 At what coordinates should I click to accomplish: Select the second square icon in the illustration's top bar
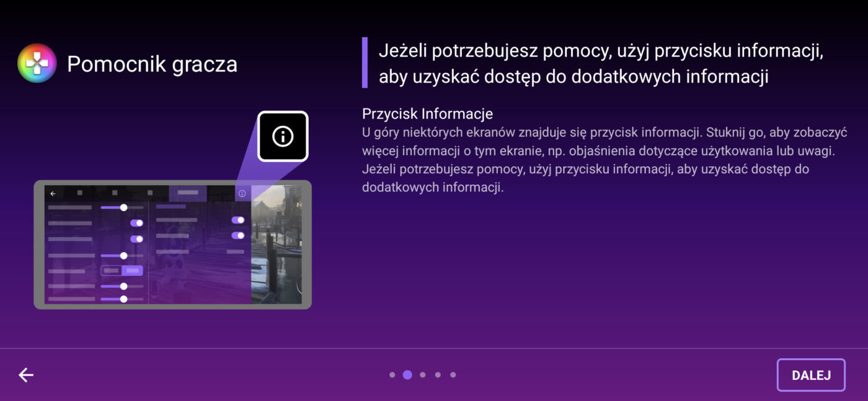point(115,193)
